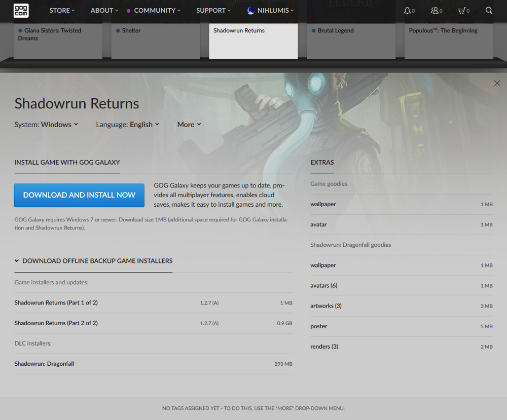Download Shadowrun Returns Part 2 of 2
Viewport: 507px width, 420px height.
[153, 323]
